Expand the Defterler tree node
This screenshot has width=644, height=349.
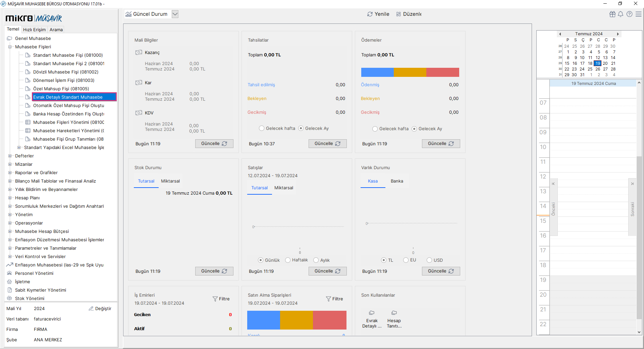[10, 156]
